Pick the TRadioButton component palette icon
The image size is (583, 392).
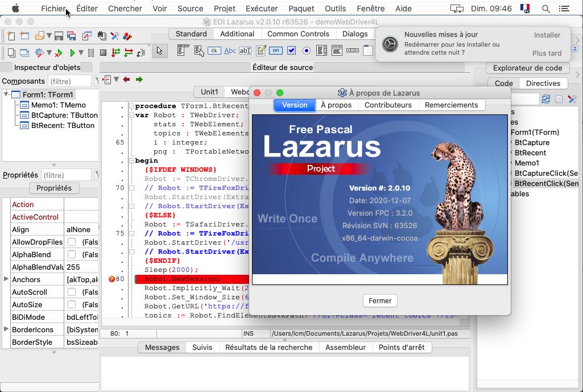point(307,51)
